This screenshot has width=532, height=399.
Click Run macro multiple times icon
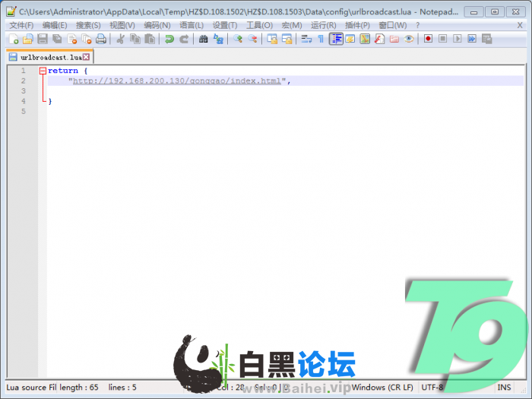tap(472, 39)
